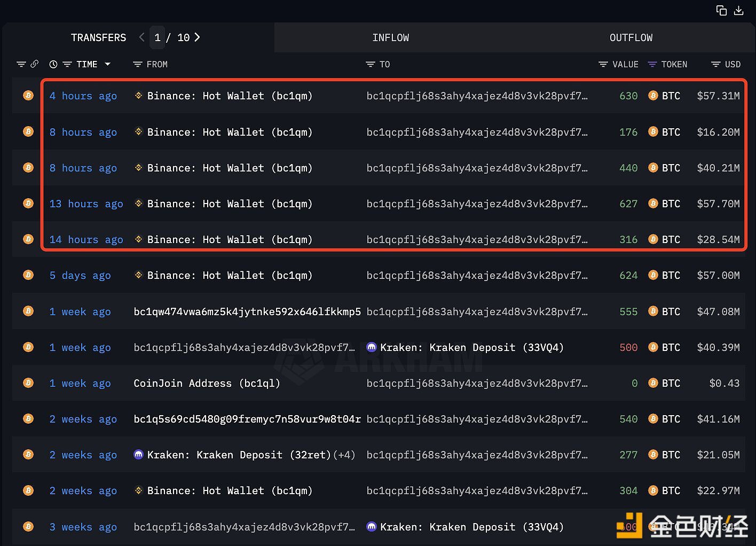Open the CoinJoin Address (bc1ql) link
Image resolution: width=756 pixels, height=546 pixels.
[207, 384]
